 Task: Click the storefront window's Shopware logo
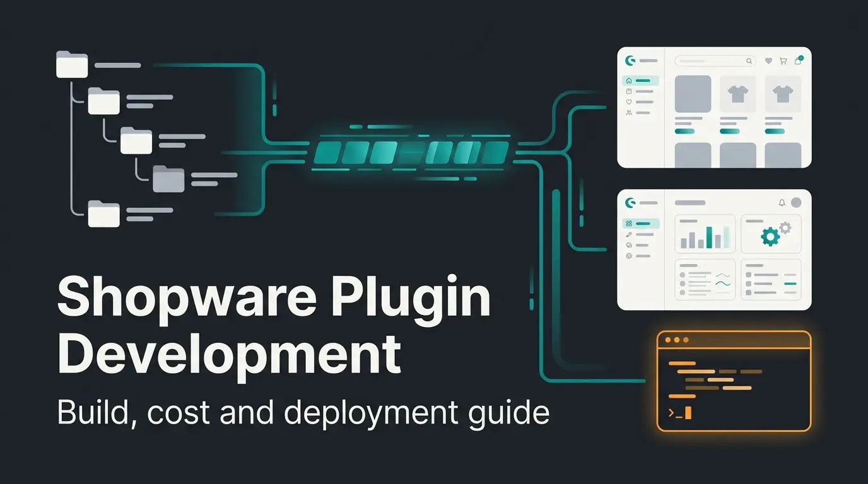click(x=629, y=61)
